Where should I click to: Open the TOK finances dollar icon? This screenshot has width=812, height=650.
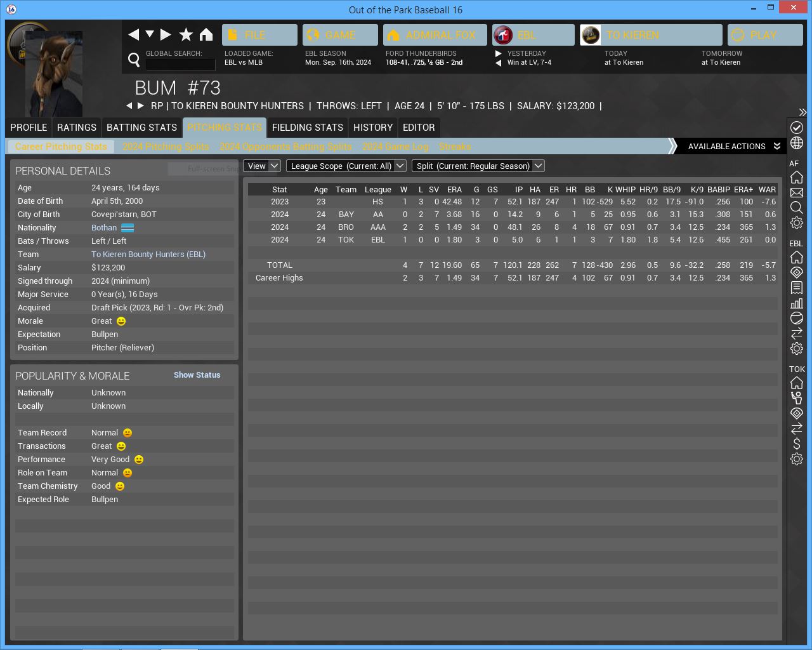click(797, 444)
